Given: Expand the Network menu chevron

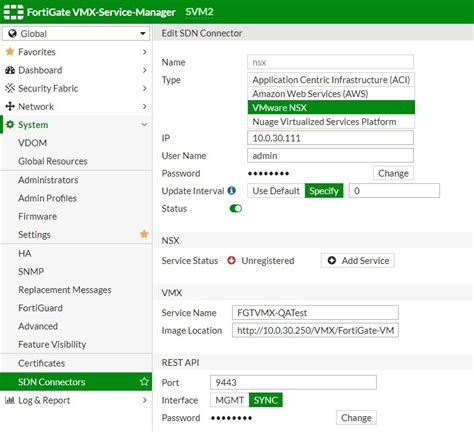Looking at the screenshot, I should (144, 106).
